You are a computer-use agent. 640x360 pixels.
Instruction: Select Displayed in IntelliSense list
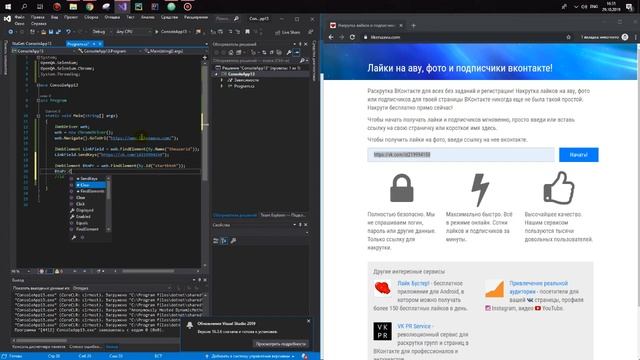pos(85,210)
